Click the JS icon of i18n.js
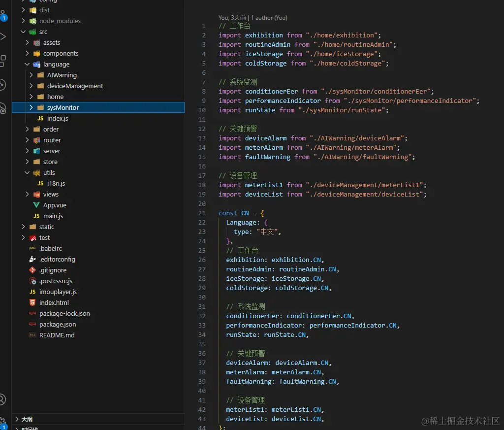The image size is (504, 430). coord(40,183)
